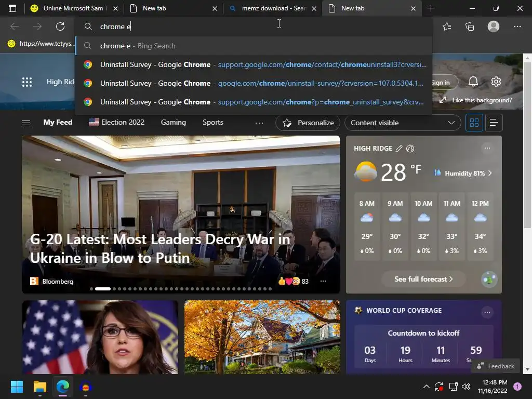This screenshot has width=532, height=399.
Task: Close the memz download tab
Action: 314,8
